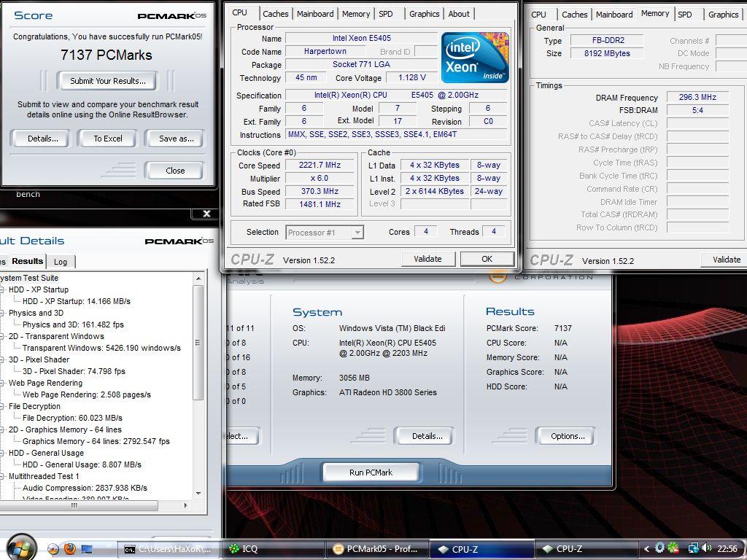The image size is (747, 560).
Task: Select the Log tab in Result Details
Action: (61, 262)
